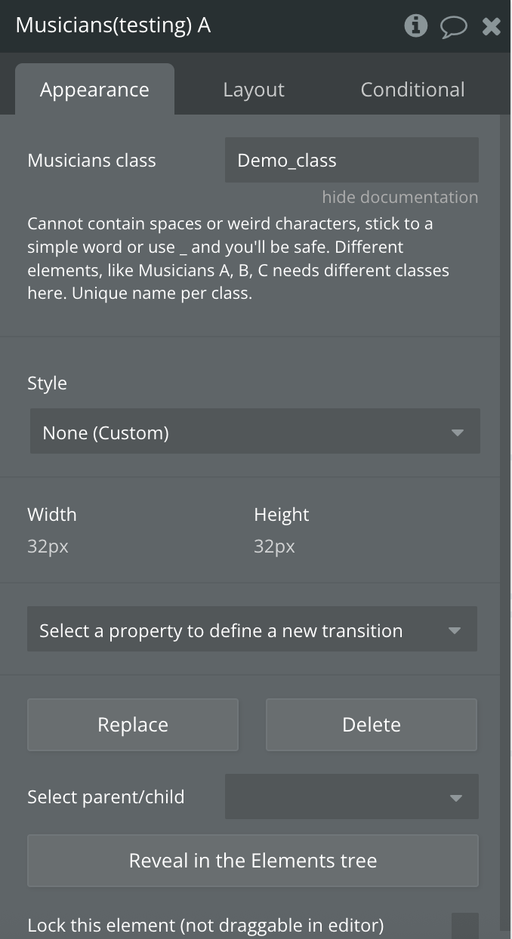Image resolution: width=512 pixels, height=939 pixels.
Task: Switch to the Appearance tab
Action: click(95, 89)
